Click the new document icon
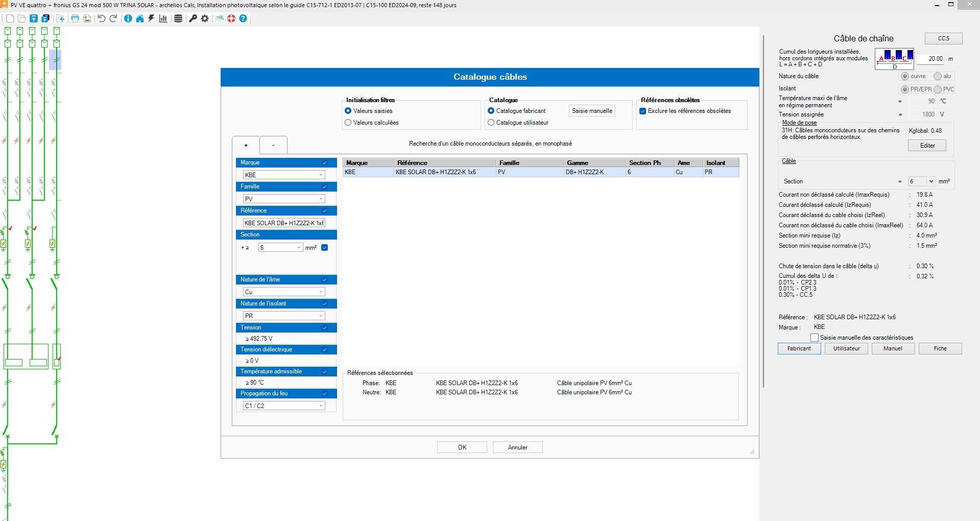 tap(10, 18)
